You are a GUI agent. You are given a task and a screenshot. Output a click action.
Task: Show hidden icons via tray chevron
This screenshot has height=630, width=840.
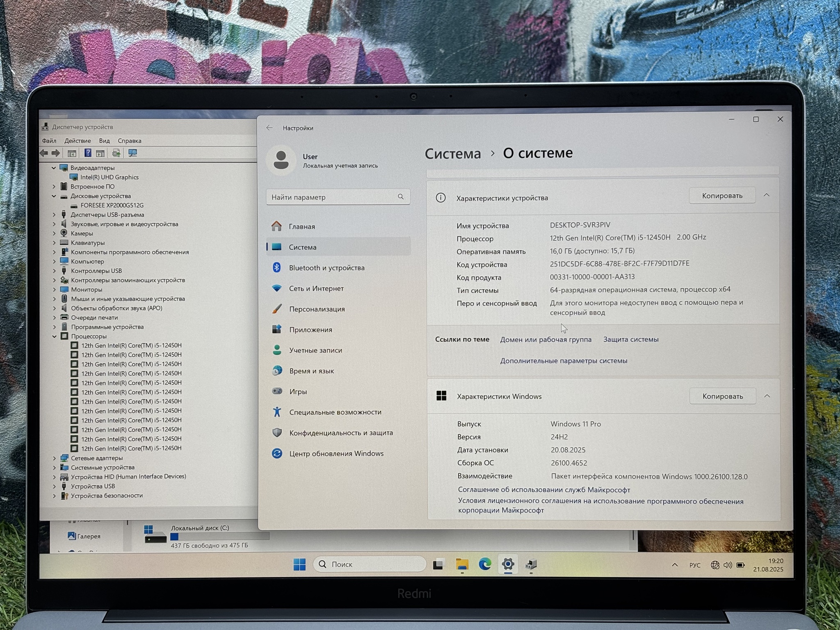point(674,565)
